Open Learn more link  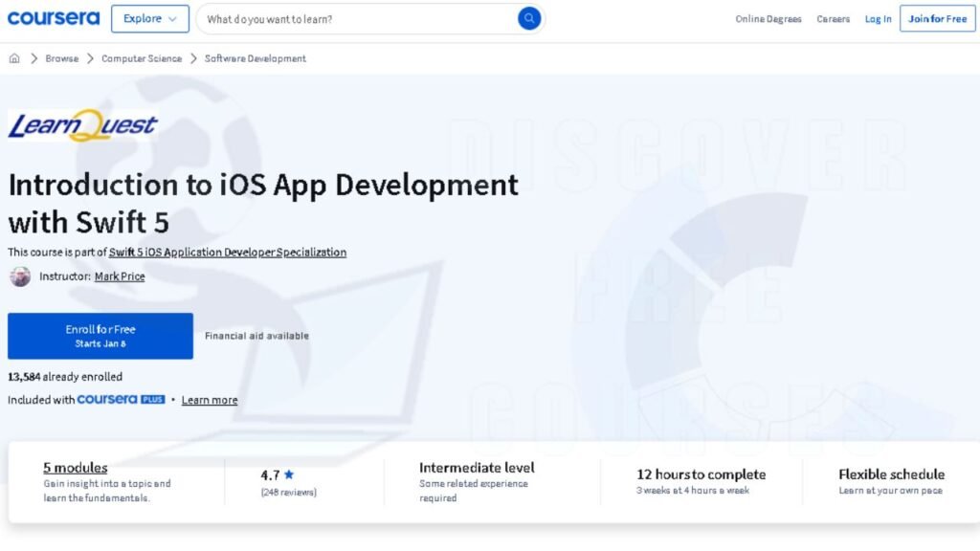pos(210,400)
